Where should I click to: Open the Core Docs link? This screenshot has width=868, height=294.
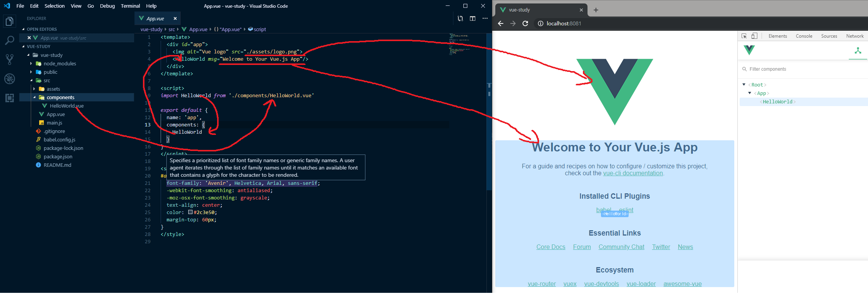(x=551, y=247)
